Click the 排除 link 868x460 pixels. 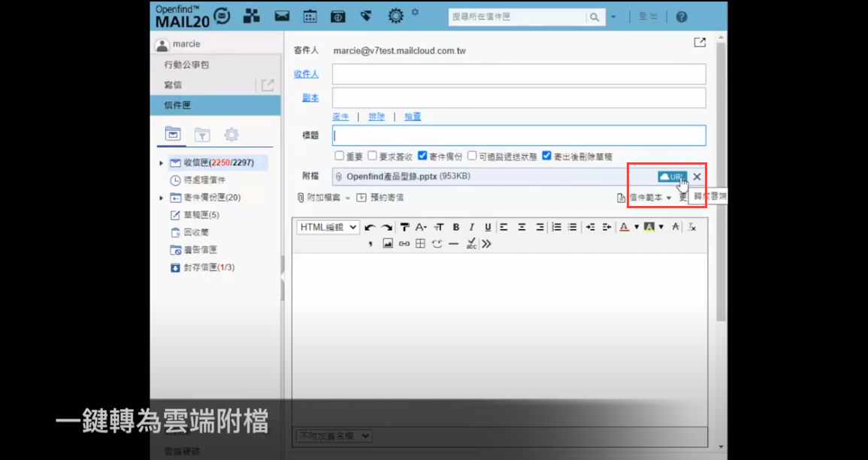coord(377,117)
